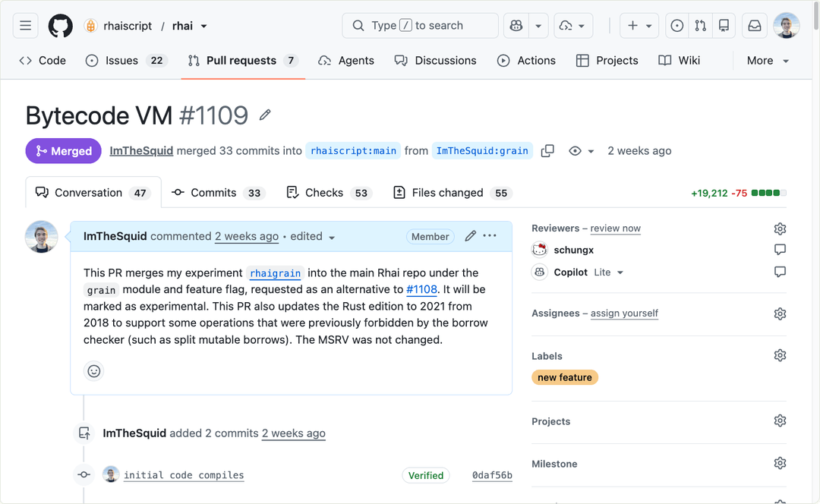Open Milestone settings gear
Screen dimensions: 820x504
coord(780,463)
